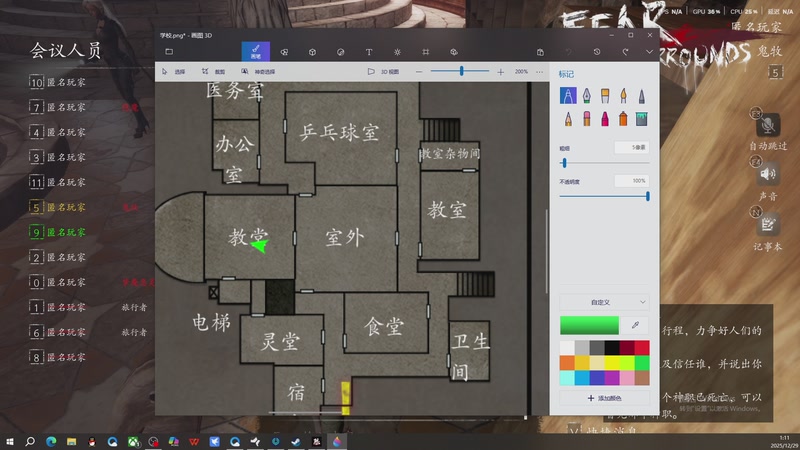Click the 200% zoom value
The image size is (800, 450).
click(x=521, y=72)
